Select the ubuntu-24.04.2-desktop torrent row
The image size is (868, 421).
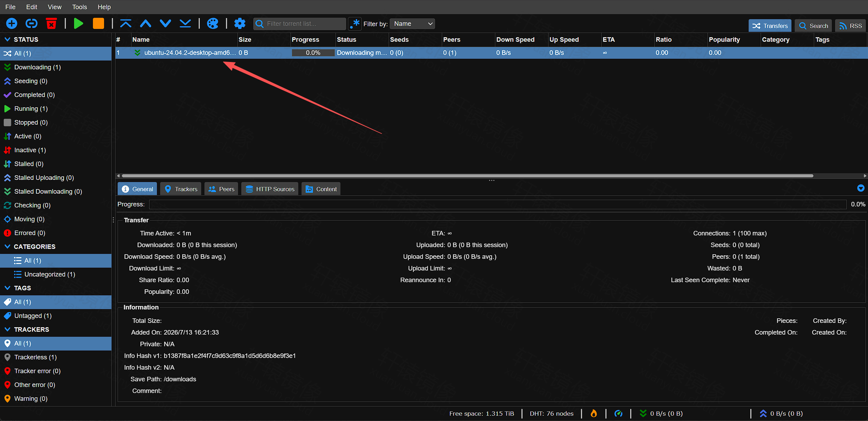click(x=491, y=53)
